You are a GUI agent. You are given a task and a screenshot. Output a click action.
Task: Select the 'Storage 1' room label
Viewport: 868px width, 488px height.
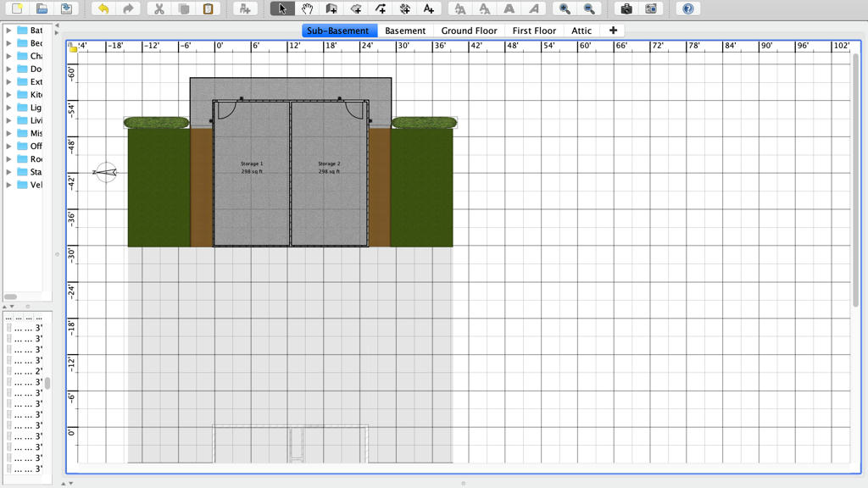coord(252,164)
